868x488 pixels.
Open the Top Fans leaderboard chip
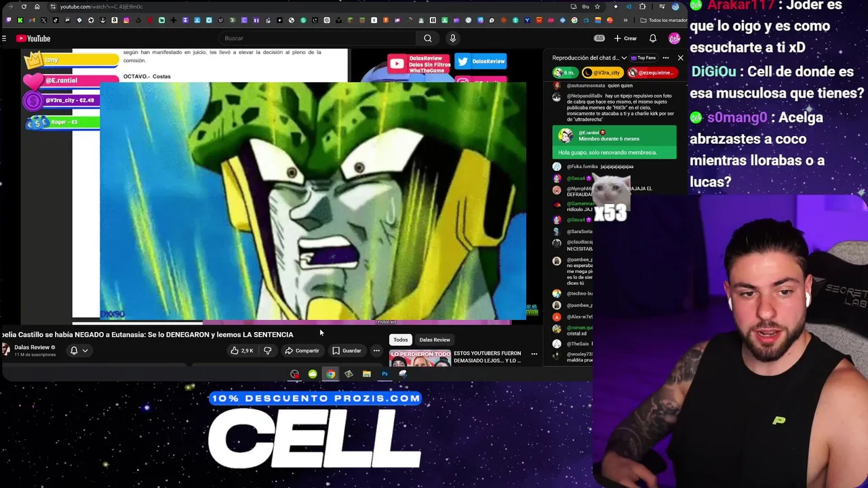click(644, 58)
